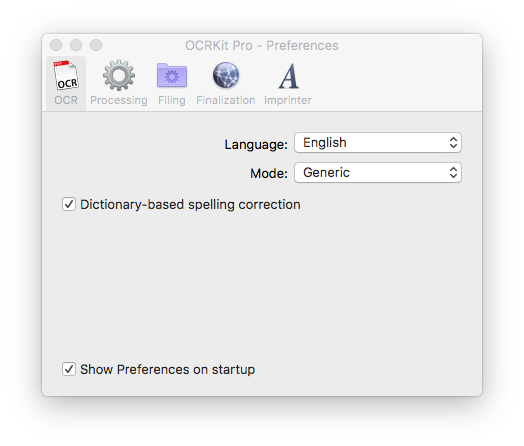Minimize the OCRKit Pro Preferences window
The height and width of the screenshot is (446, 524).
coord(76,45)
